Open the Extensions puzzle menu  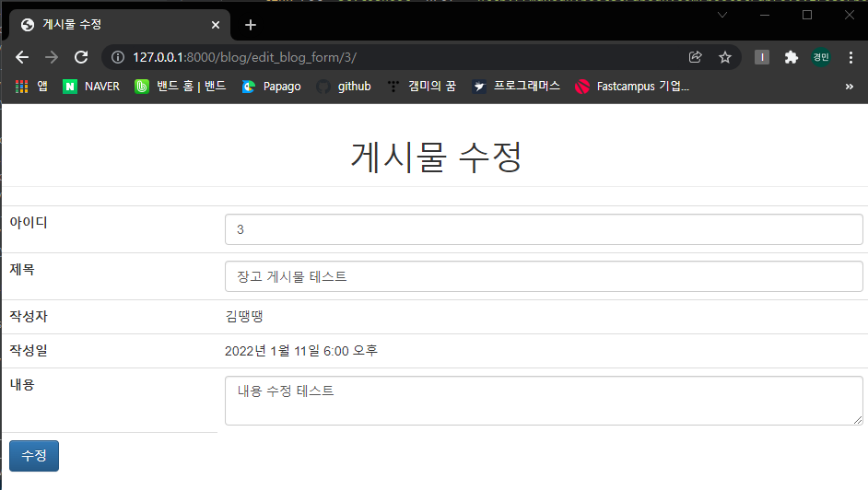791,57
